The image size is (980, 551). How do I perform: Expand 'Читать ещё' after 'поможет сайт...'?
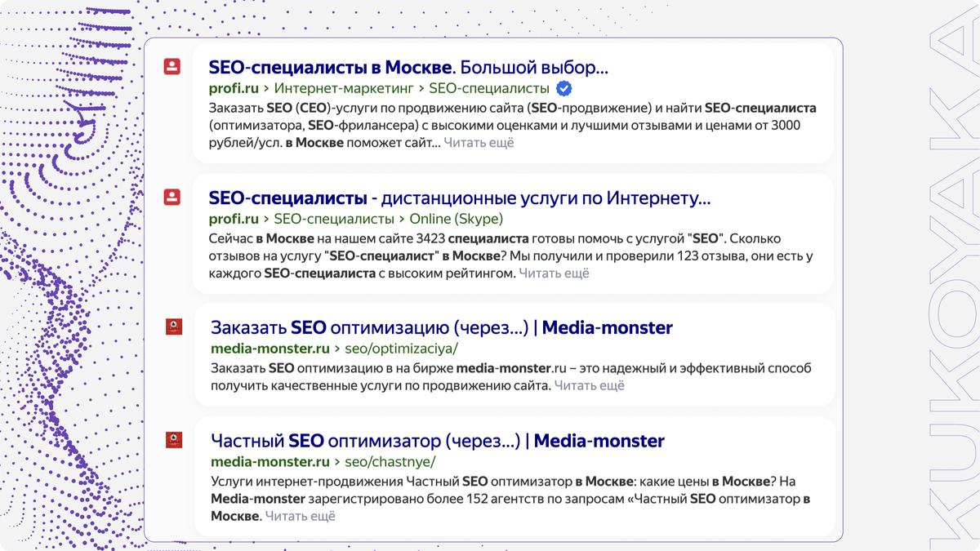[479, 143]
